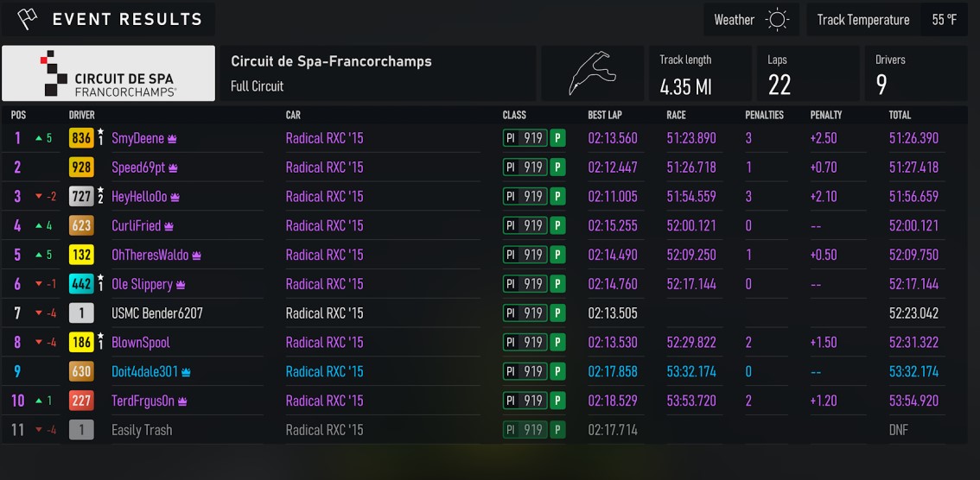Click the Circuit de Spa-Francorchamps logo
The width and height of the screenshot is (980, 480).
click(108, 73)
